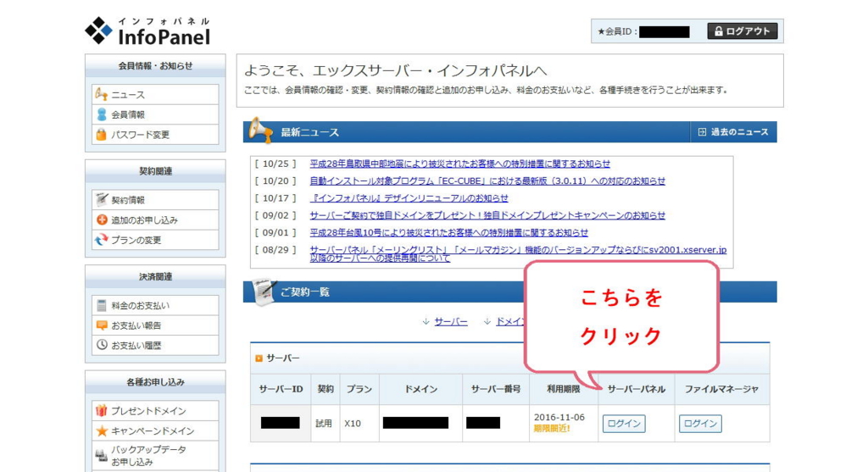Click the document icon beside ご契約一覧
The height and width of the screenshot is (472, 868).
coord(264,292)
